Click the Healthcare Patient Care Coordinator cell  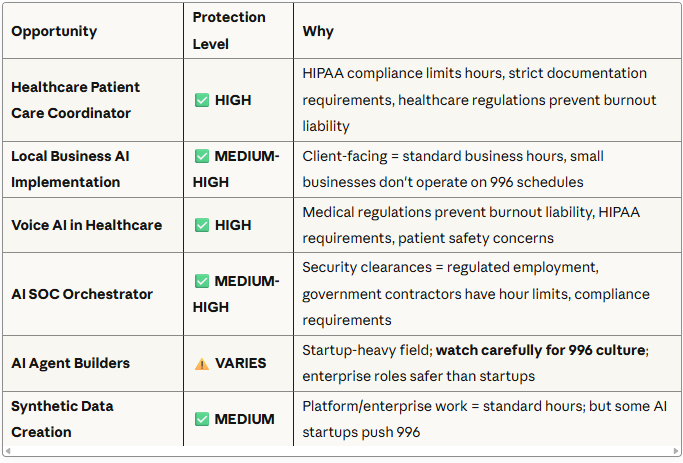coord(76,100)
